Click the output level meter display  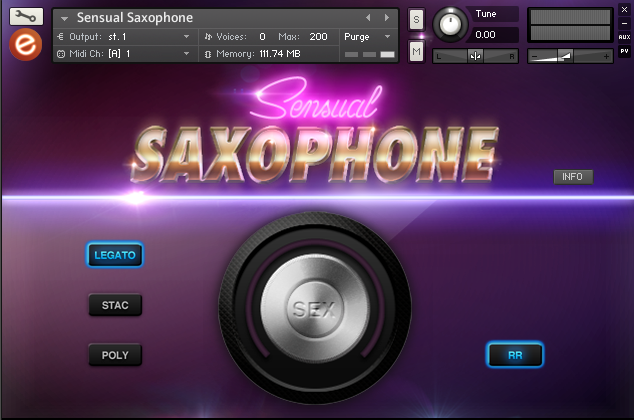(x=570, y=25)
